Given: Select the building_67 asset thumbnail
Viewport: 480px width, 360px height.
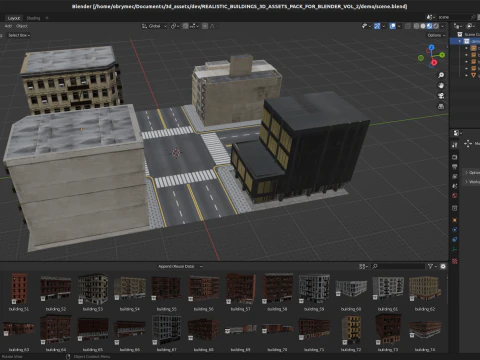Looking at the screenshot, I should tap(166, 330).
